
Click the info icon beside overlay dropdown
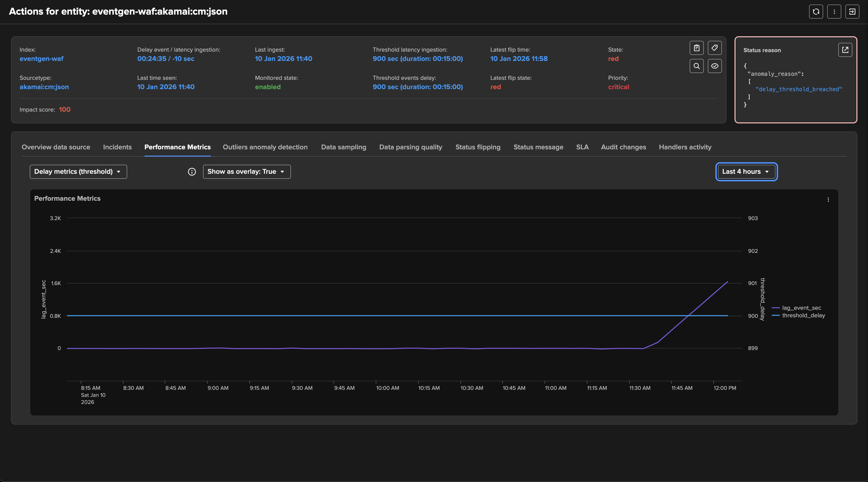coord(192,172)
